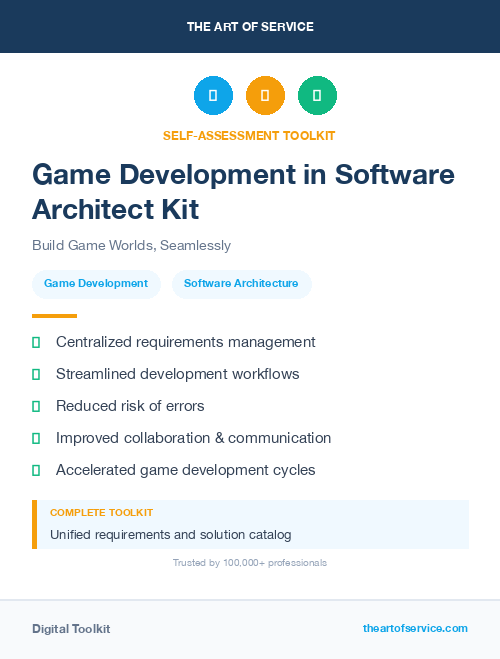Select the Game Development tag
500x659 pixels.
96,284
